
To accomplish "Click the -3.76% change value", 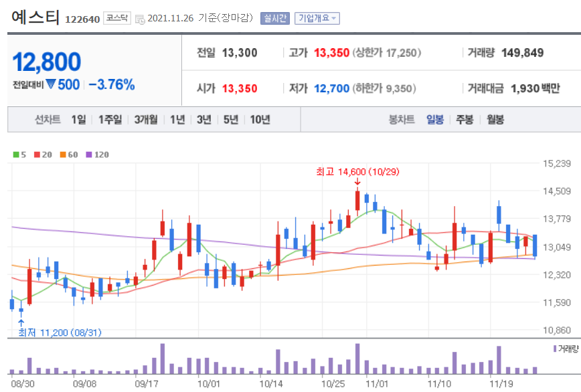I will [112, 85].
